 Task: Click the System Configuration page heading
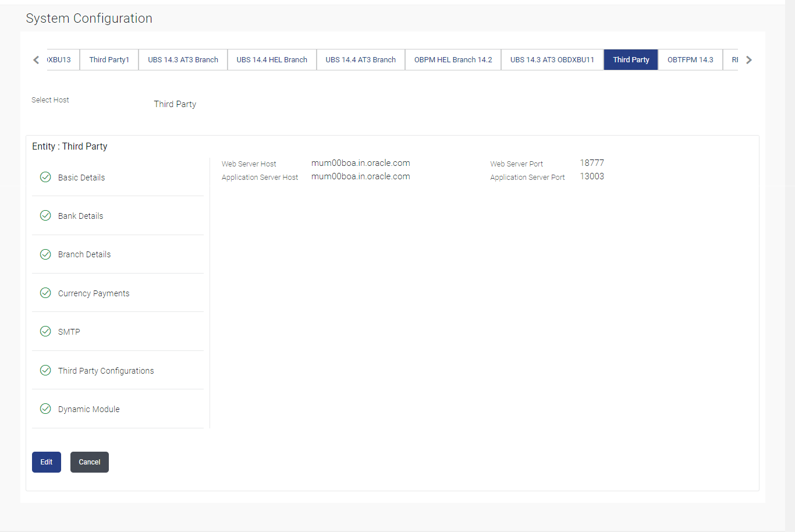89,19
